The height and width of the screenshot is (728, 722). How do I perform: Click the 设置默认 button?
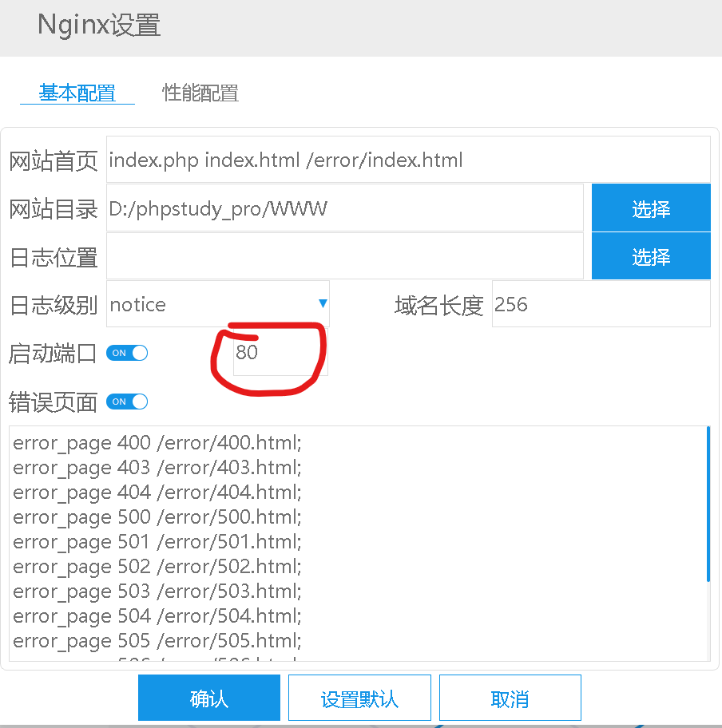coord(359,698)
